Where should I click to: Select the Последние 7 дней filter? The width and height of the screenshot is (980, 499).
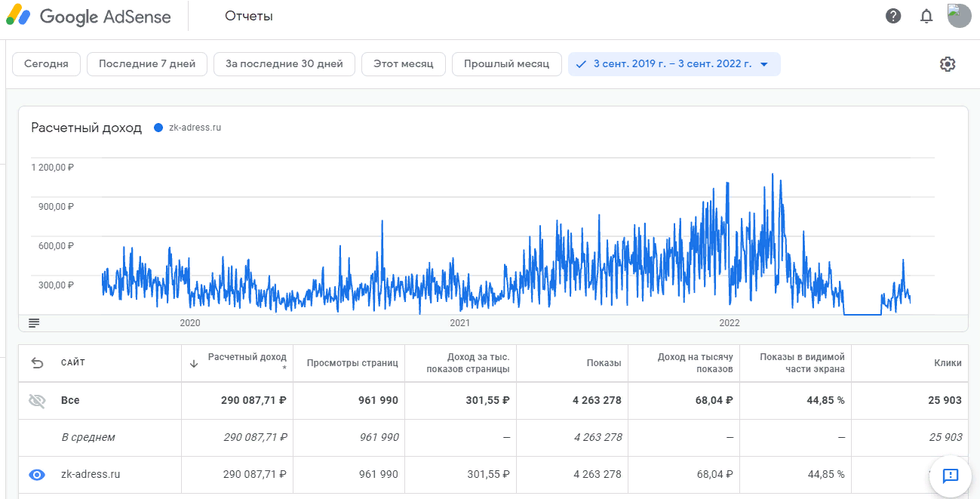coord(147,64)
